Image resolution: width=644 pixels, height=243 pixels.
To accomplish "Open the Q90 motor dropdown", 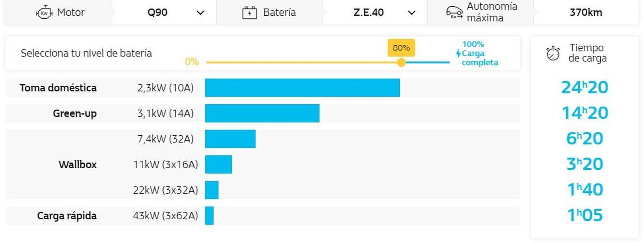I will [200, 13].
